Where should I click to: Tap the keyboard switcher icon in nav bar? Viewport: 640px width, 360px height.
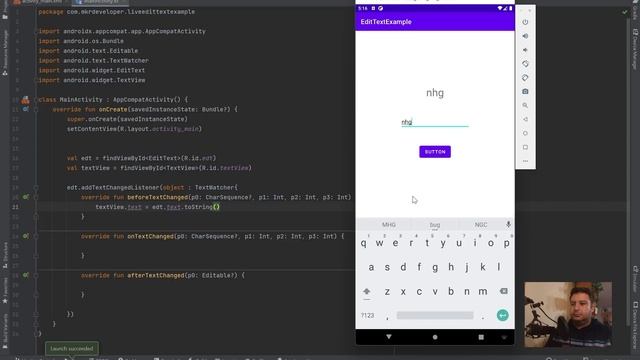[504, 337]
